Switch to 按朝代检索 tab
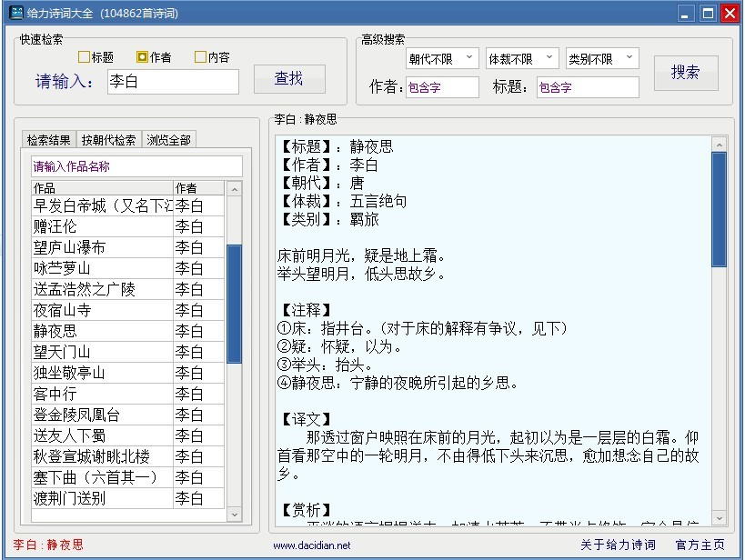The width and height of the screenshot is (745, 560). pyautogui.click(x=108, y=140)
